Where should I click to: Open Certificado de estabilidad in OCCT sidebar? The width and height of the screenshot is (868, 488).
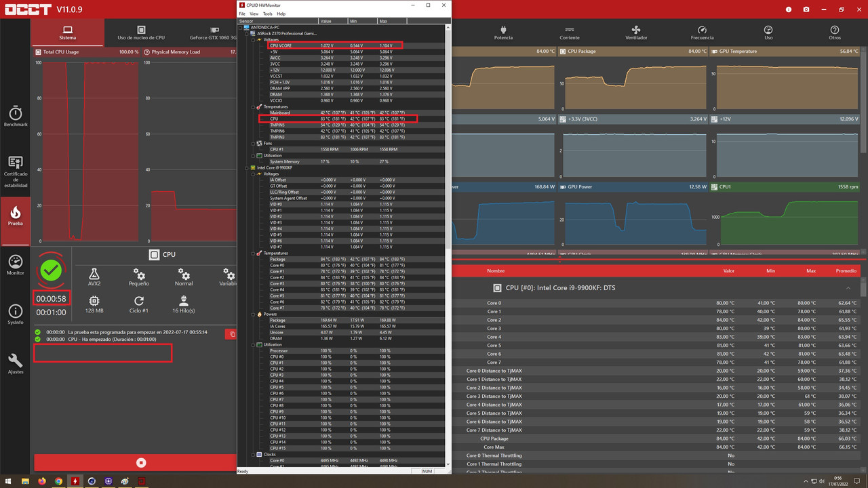point(16,171)
